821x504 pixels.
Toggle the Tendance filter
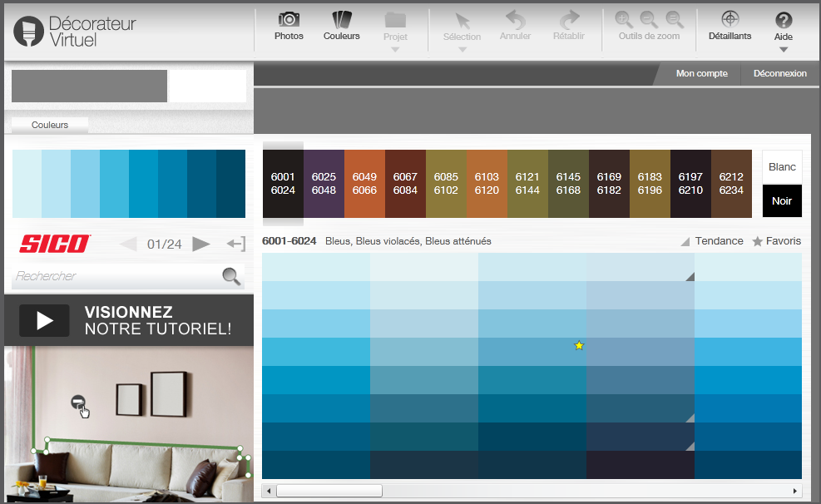coord(712,241)
